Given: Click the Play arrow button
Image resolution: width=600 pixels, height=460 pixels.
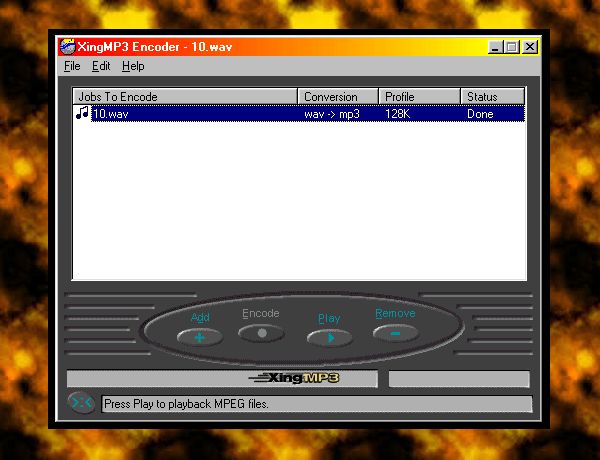Looking at the screenshot, I should click(329, 337).
